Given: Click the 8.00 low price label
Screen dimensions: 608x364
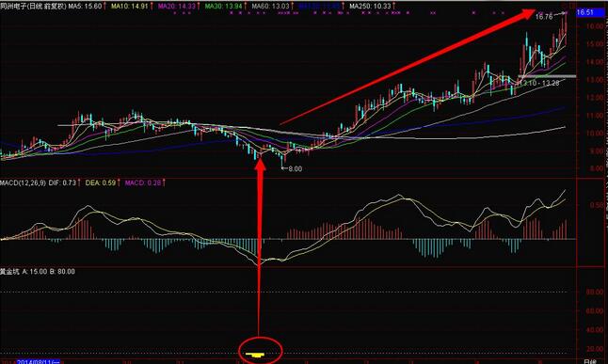Looking at the screenshot, I should pos(295,169).
